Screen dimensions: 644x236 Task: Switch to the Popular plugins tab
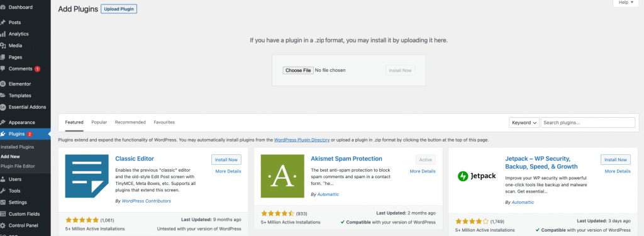99,122
